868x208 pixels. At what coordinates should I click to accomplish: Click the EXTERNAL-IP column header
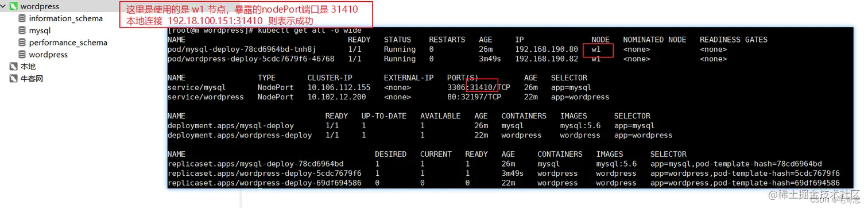tap(409, 78)
